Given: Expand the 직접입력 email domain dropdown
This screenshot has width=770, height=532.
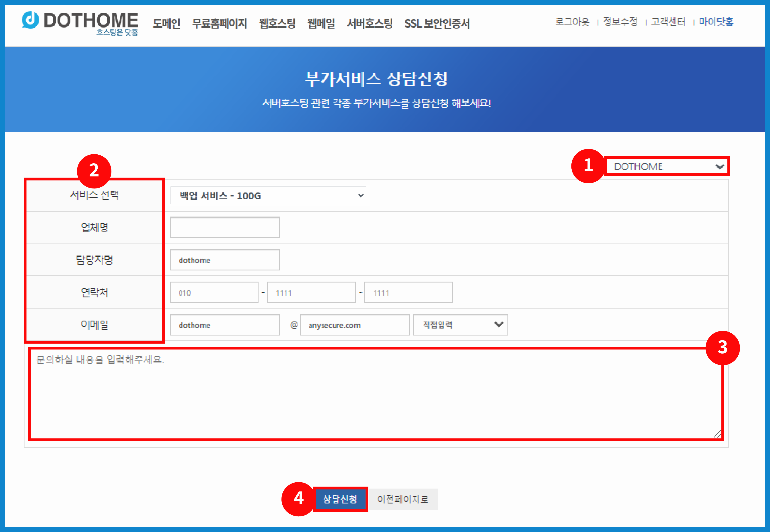Looking at the screenshot, I should [x=460, y=325].
